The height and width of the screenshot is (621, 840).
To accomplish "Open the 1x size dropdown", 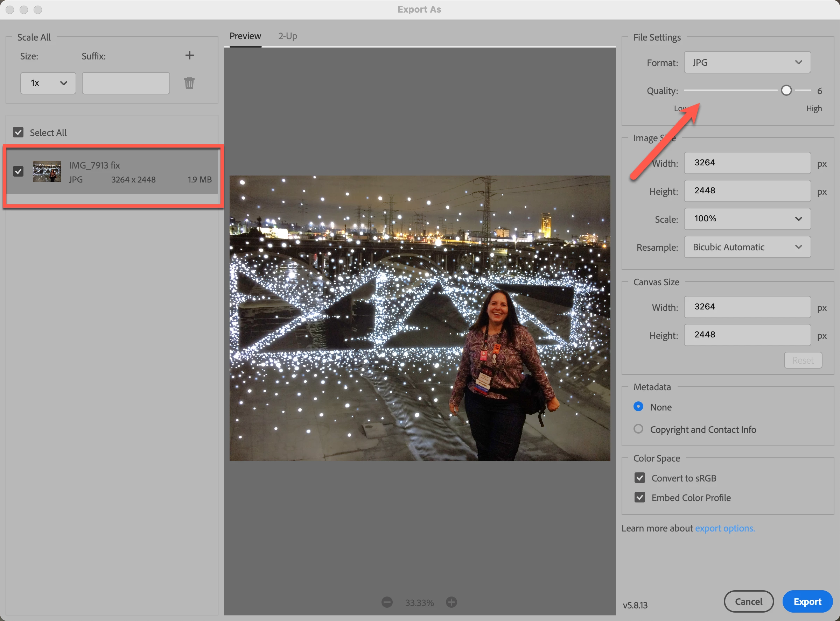I will click(x=48, y=83).
